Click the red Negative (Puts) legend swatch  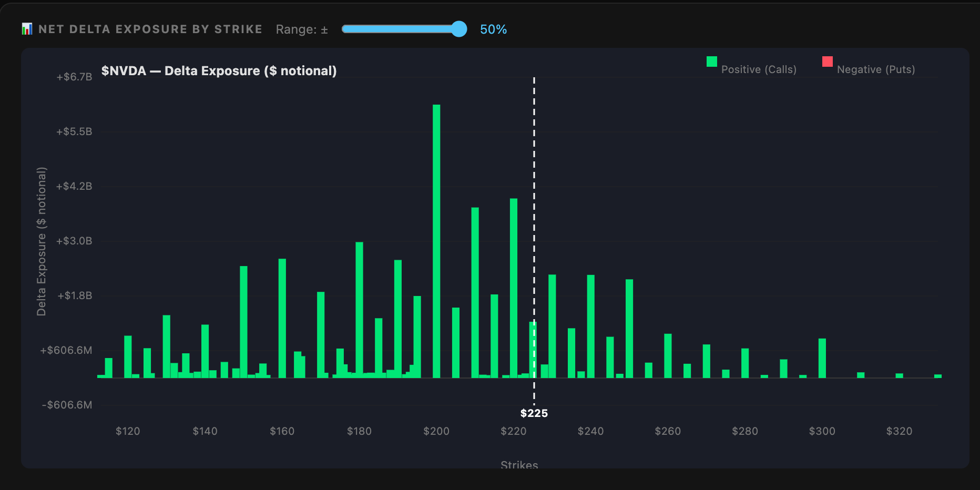[828, 62]
